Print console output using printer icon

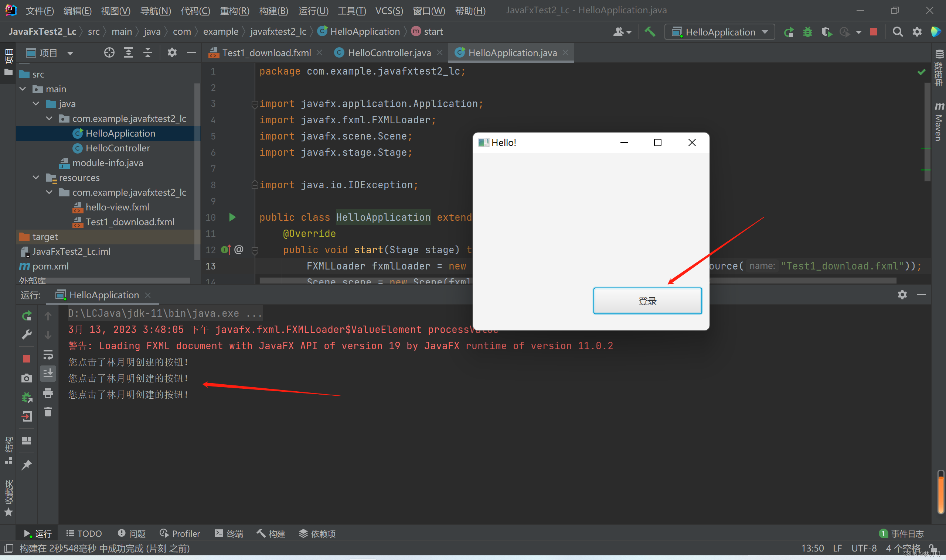pyautogui.click(x=48, y=393)
